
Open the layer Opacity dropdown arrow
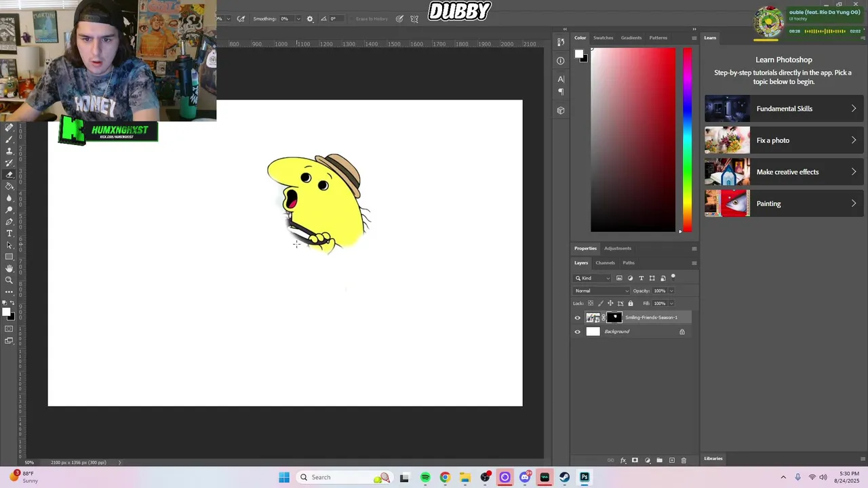[x=671, y=291]
